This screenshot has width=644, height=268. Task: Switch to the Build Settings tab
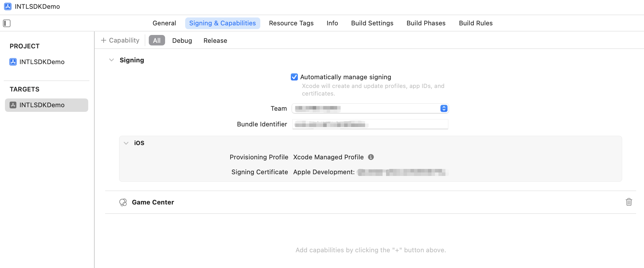pos(372,23)
